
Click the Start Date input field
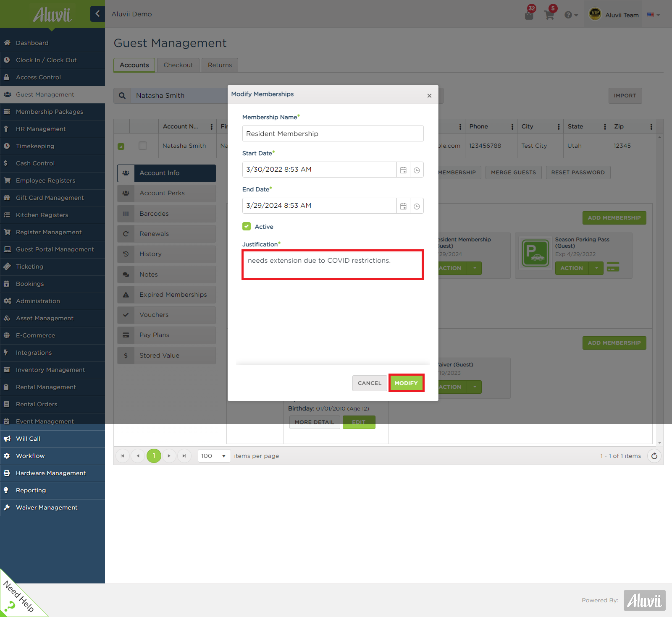coord(319,170)
